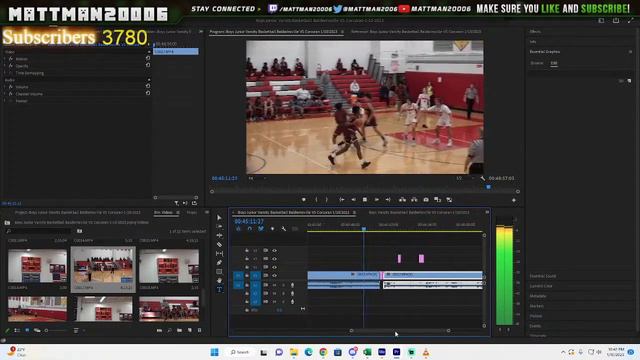
Task: Switch Project panel to freeform view
Action: click(37, 330)
